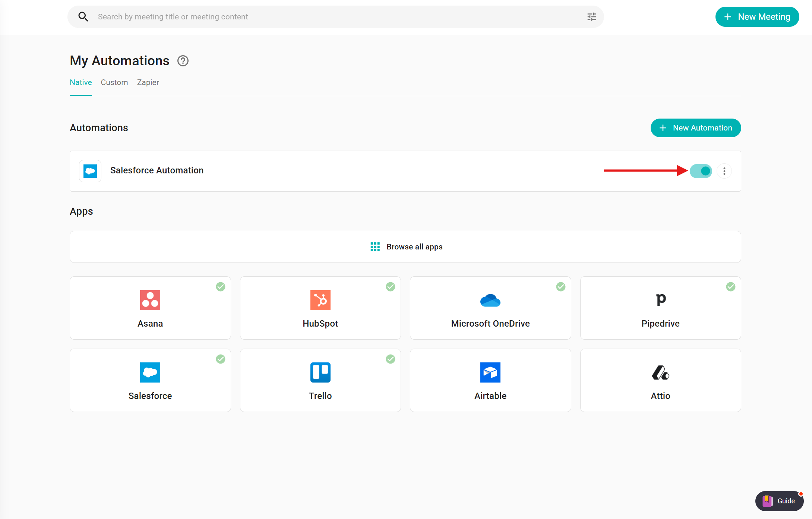Browse all apps
This screenshot has width=812, height=519.
click(x=405, y=247)
